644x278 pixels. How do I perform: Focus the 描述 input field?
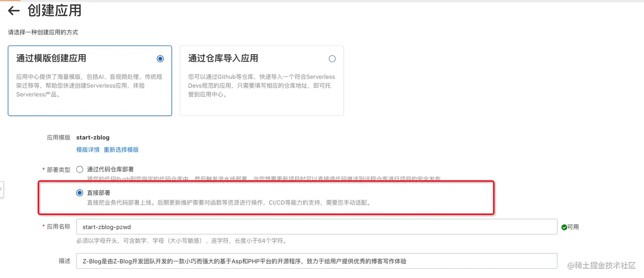pyautogui.click(x=316, y=261)
